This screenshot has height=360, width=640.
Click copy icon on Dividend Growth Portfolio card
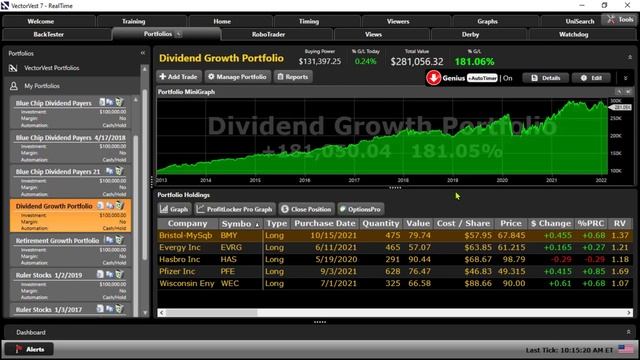click(x=110, y=205)
